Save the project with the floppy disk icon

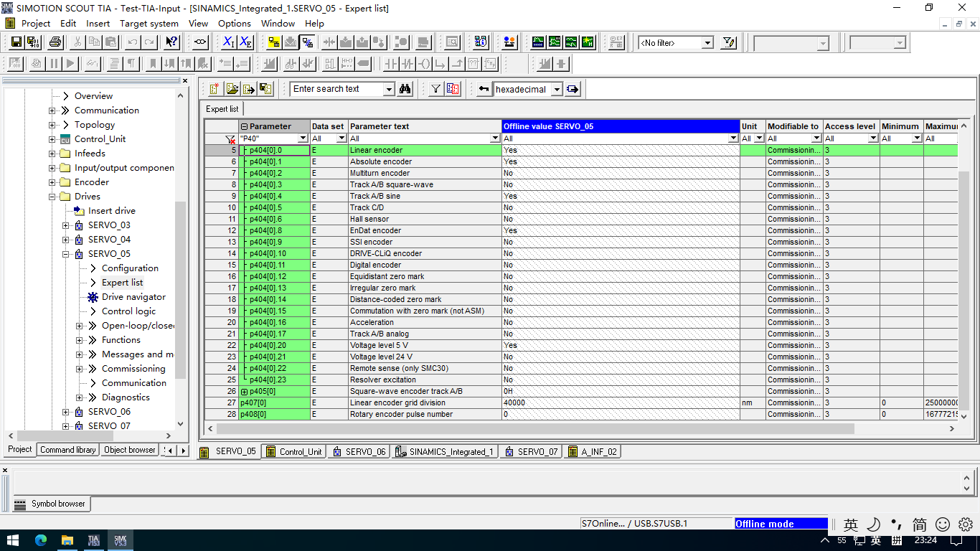[x=16, y=42]
